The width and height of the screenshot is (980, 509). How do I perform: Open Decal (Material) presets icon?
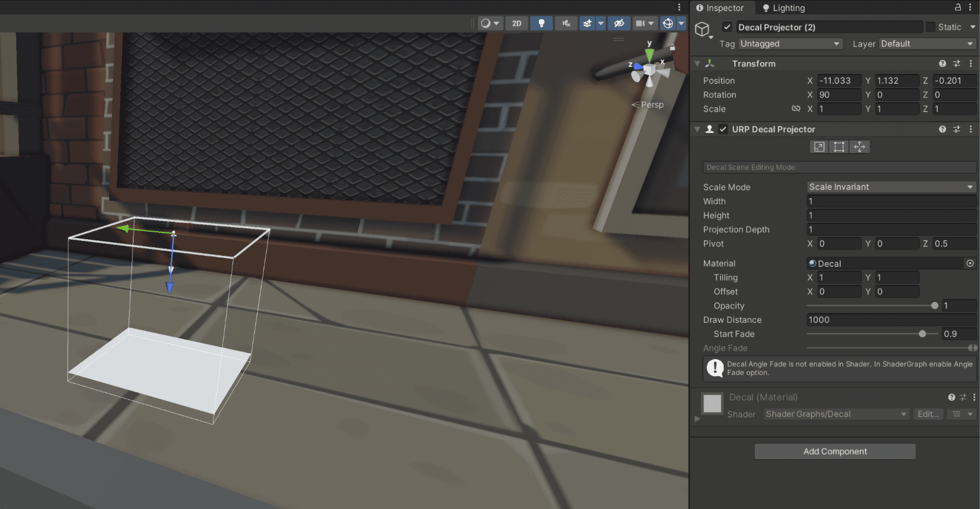point(963,397)
